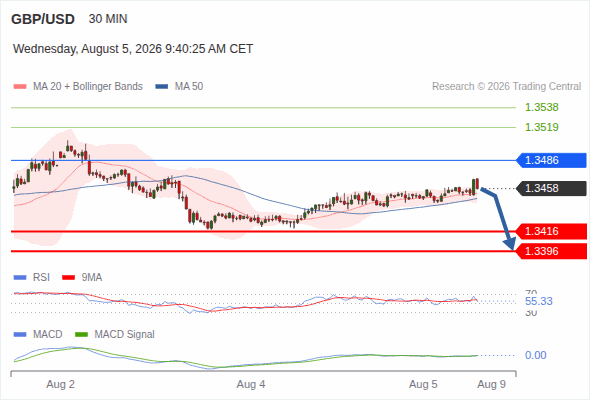
Task: Click the MACD 0.00 value label
Action: [535, 355]
